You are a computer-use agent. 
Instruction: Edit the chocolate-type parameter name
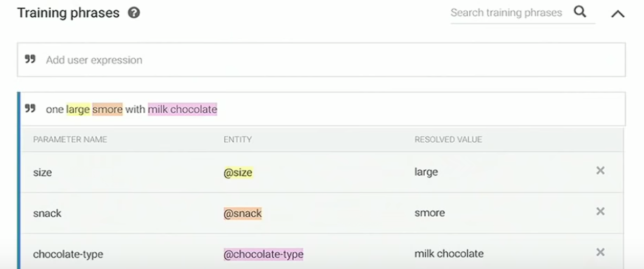pyautogui.click(x=68, y=254)
